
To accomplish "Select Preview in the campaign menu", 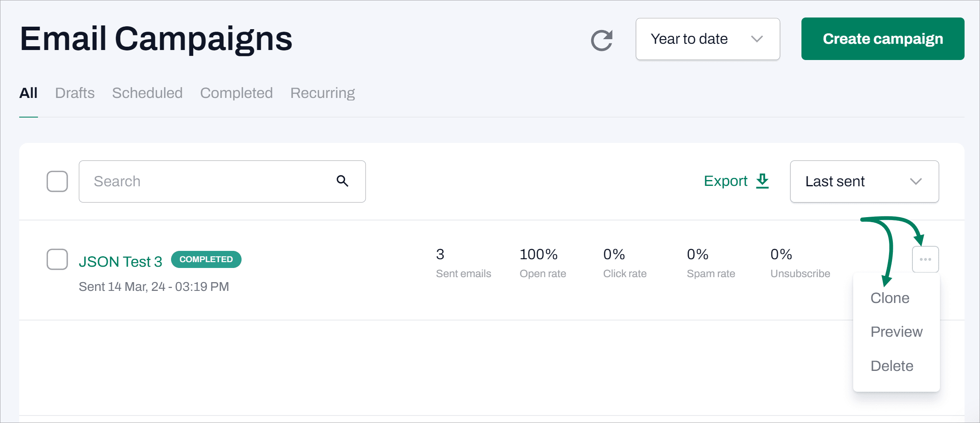I will [896, 332].
